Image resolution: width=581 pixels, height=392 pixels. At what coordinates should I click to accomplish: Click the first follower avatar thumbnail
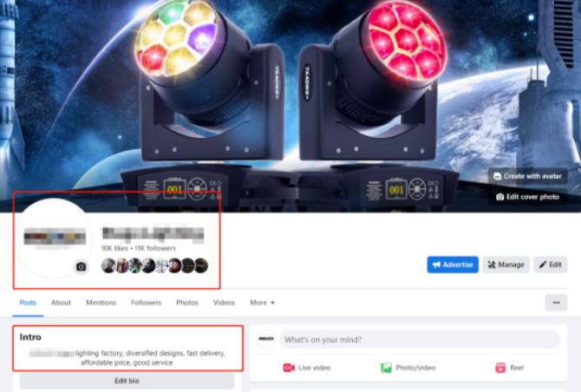pos(108,265)
